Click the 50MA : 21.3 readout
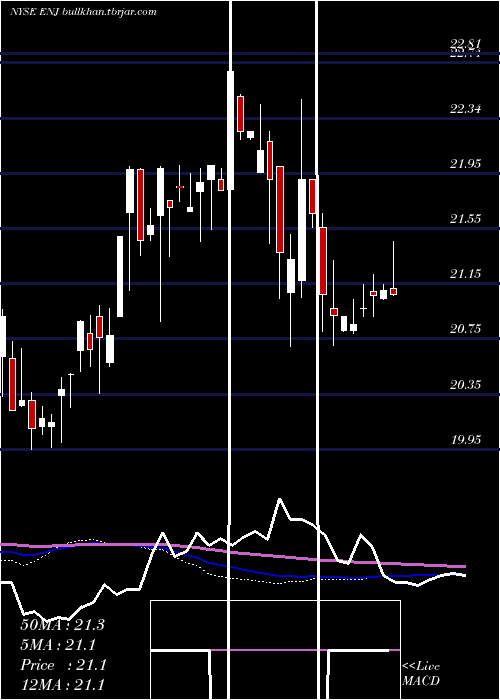The height and width of the screenshot is (700, 500). click(62, 625)
